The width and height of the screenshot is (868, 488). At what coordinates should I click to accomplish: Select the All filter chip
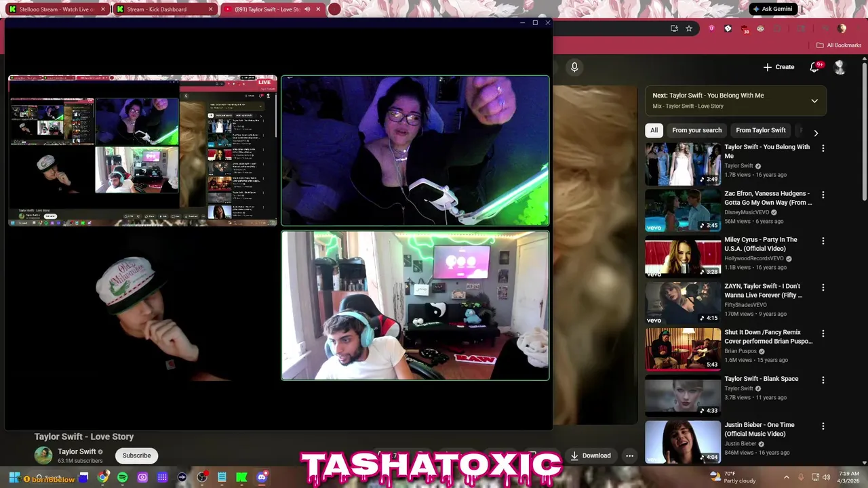point(654,130)
